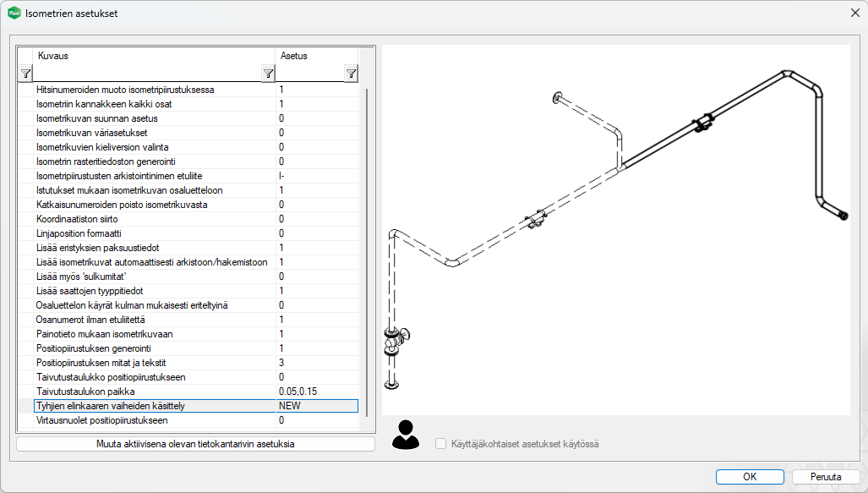868x493 pixels.
Task: Click the Plexi app icon in the title bar
Action: pos(14,14)
